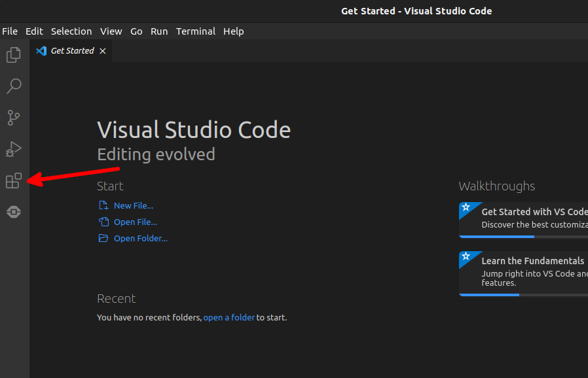Viewport: 588px width, 378px height.
Task: Click the star badge on Get Started walkthrough
Action: (466, 208)
